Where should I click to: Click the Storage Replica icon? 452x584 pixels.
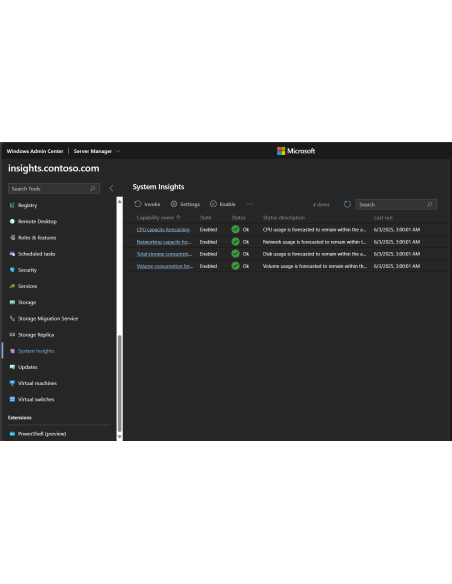[12, 334]
